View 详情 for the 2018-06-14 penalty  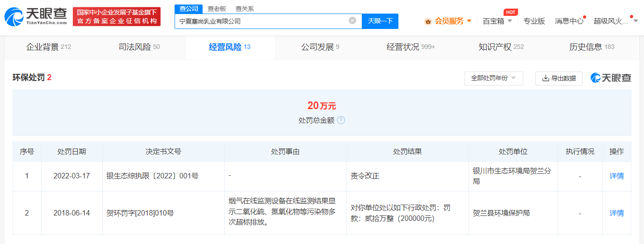616,213
